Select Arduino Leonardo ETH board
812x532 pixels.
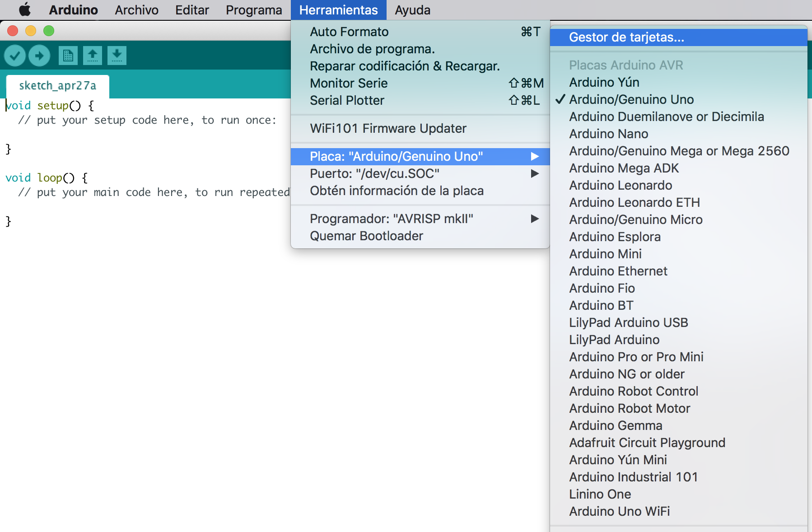click(679, 202)
